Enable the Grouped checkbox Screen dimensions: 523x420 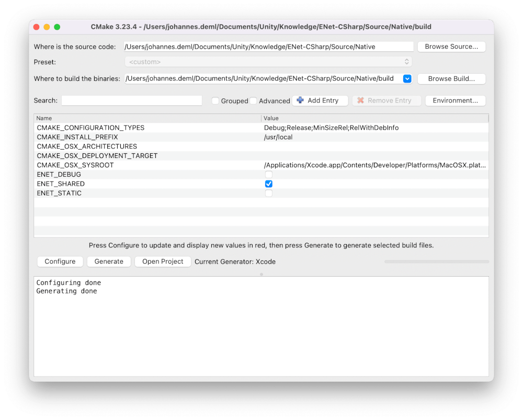[215, 101]
